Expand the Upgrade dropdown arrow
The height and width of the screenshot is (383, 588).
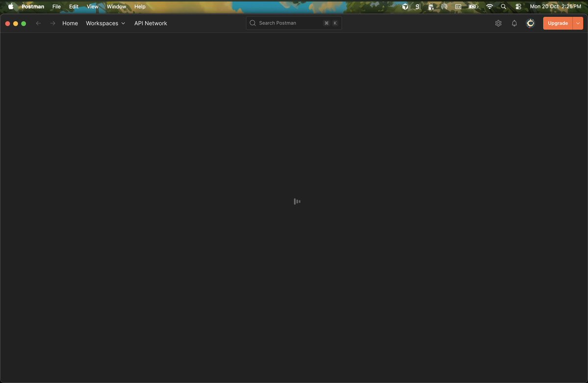click(x=578, y=23)
